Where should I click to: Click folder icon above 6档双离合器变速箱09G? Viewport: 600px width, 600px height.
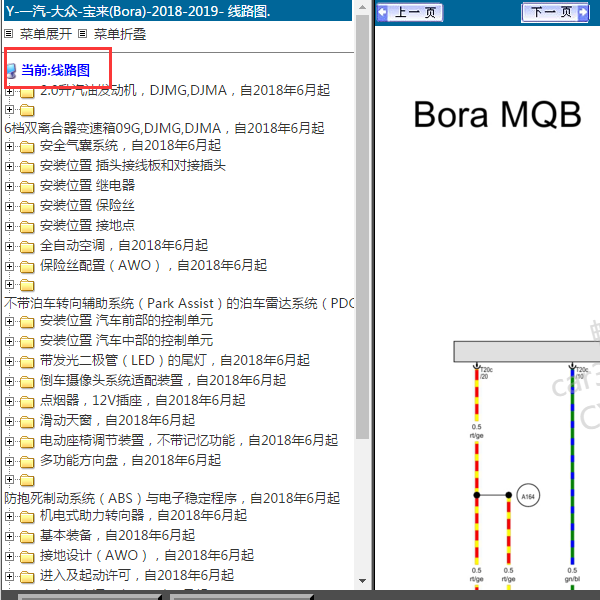point(27,110)
